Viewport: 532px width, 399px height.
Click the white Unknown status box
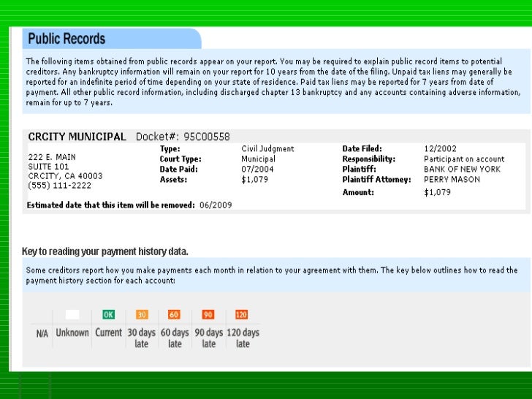(72, 314)
